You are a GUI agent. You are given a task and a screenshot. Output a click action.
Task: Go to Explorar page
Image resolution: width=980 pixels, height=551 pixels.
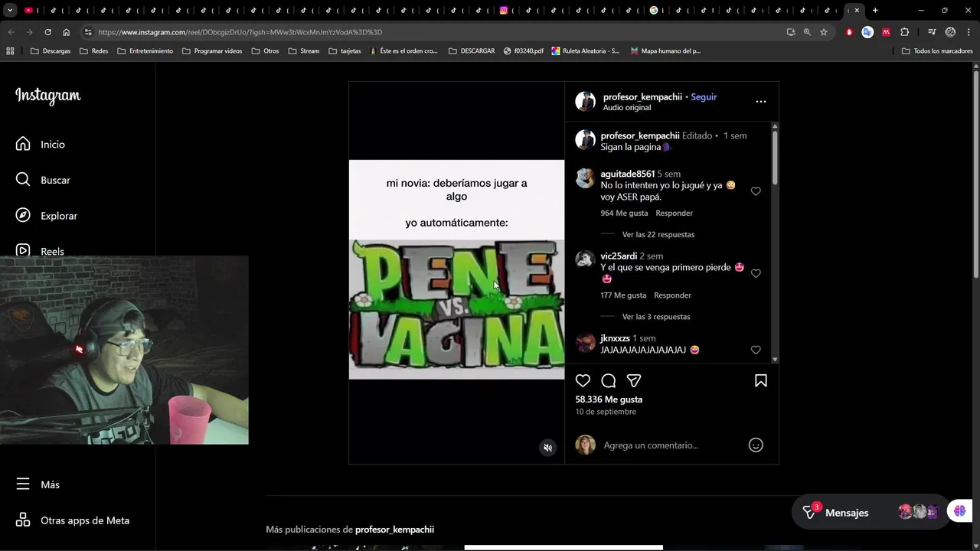coord(47,216)
